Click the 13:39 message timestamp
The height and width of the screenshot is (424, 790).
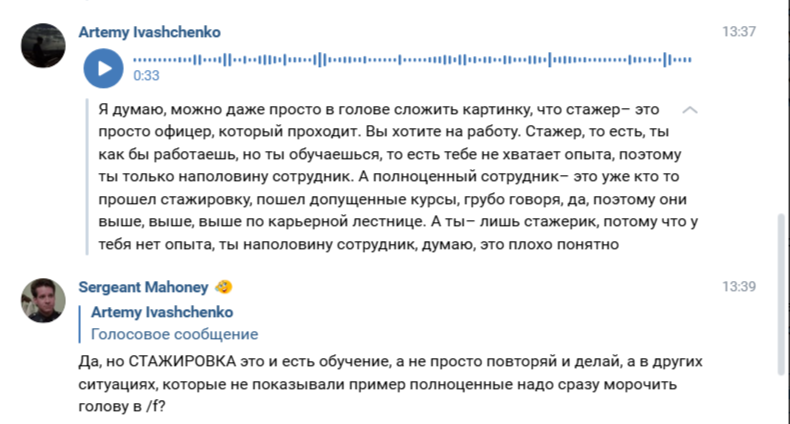[x=739, y=287]
